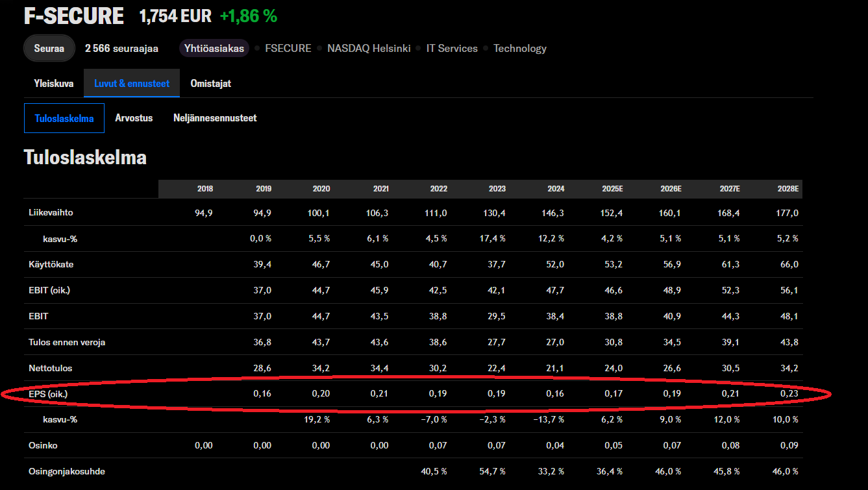Image resolution: width=868 pixels, height=490 pixels.
Task: Click the EPS (oik.) row label
Action: 48,394
